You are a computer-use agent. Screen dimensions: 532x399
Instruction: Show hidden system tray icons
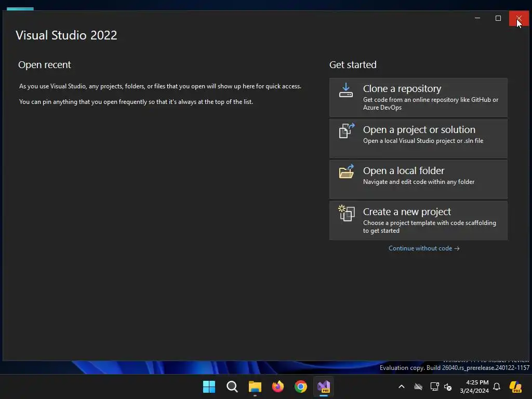pos(402,387)
